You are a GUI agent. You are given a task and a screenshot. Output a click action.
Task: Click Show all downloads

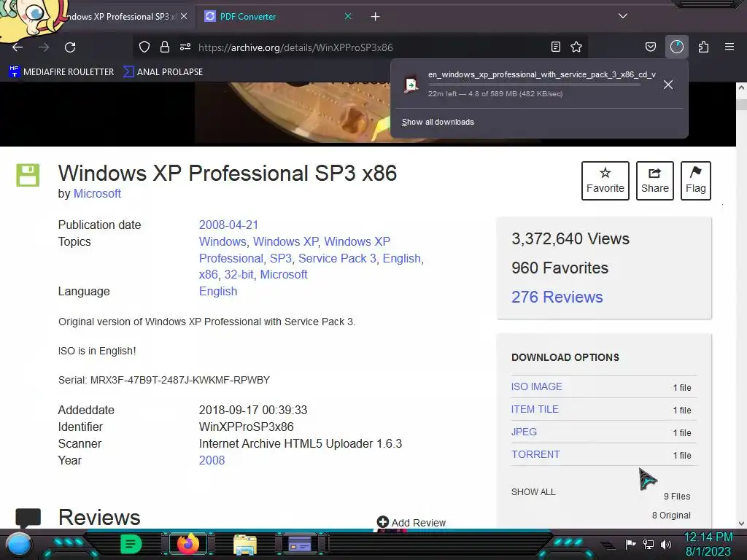coord(438,122)
